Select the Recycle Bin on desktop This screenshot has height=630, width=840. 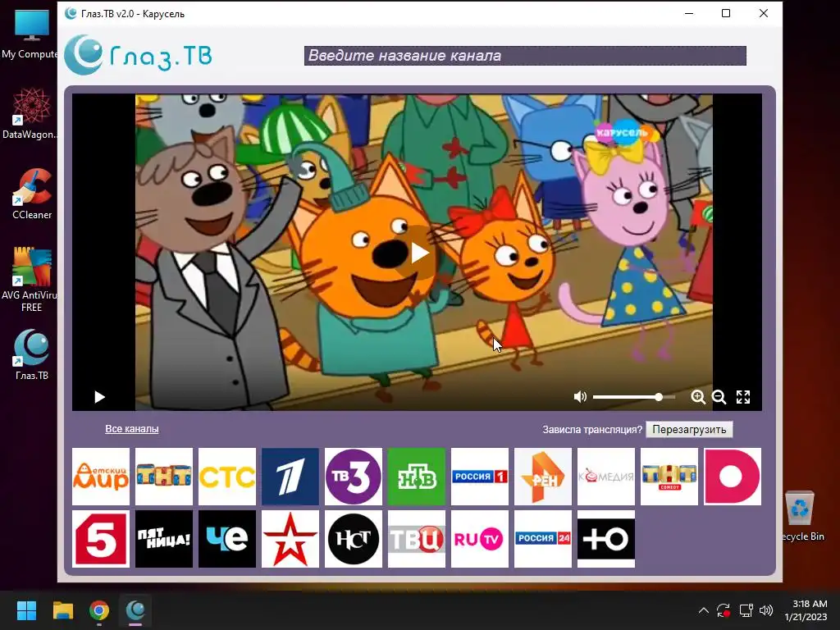[x=801, y=516]
